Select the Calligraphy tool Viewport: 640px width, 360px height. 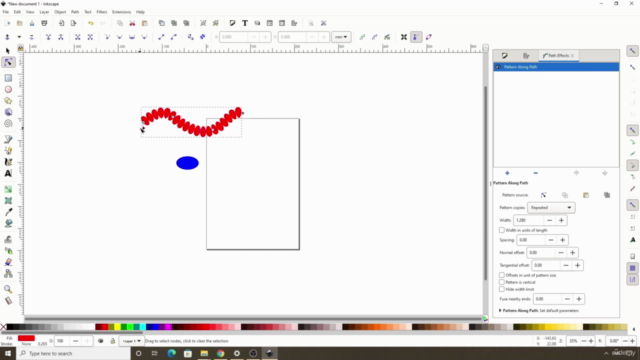(x=8, y=162)
